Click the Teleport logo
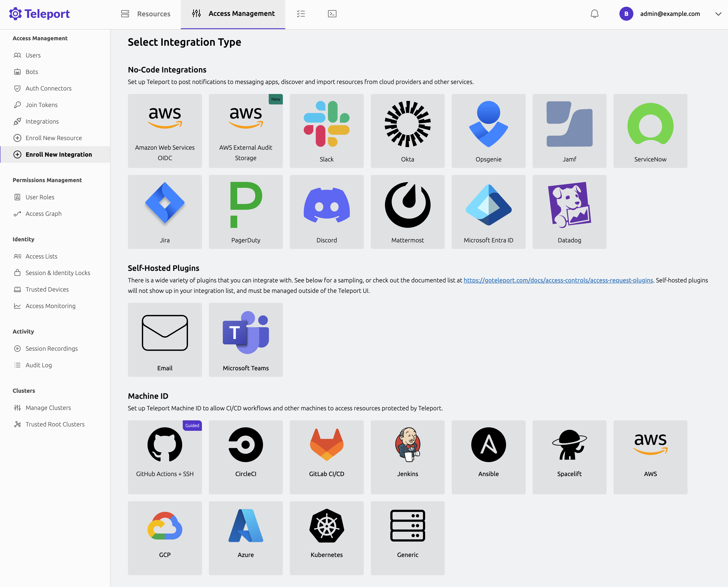This screenshot has width=728, height=587. click(39, 14)
